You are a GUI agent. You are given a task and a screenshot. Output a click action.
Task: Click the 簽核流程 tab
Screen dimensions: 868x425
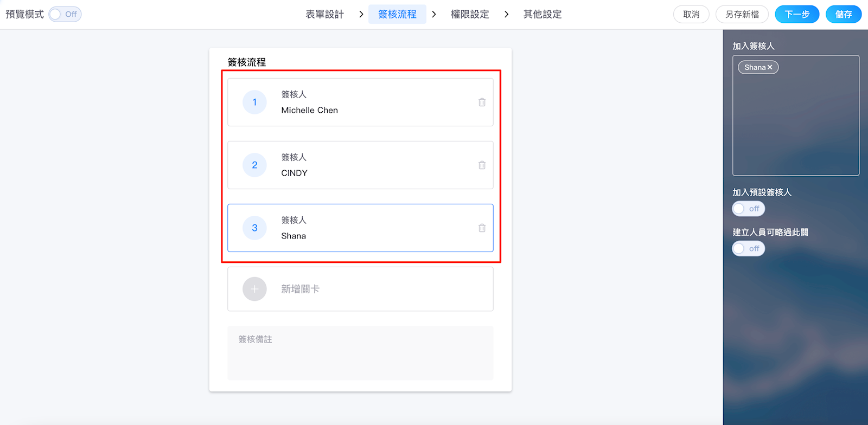[x=397, y=14]
